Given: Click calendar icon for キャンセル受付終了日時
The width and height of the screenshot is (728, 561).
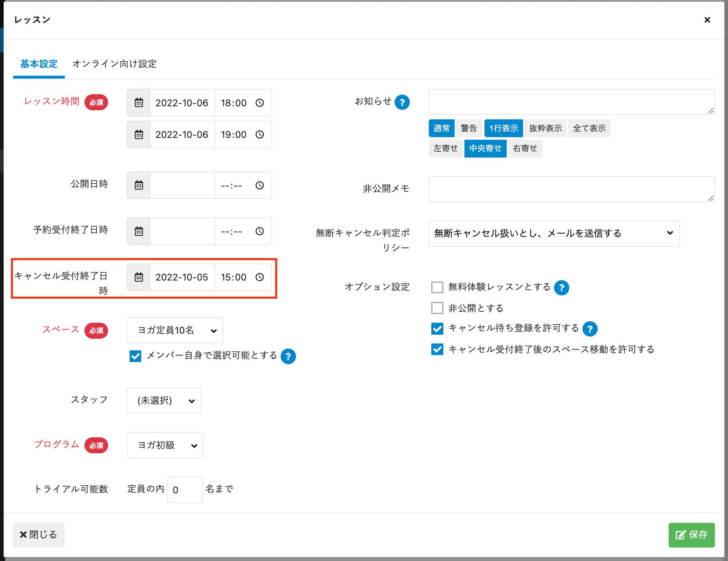Looking at the screenshot, I should click(x=139, y=277).
